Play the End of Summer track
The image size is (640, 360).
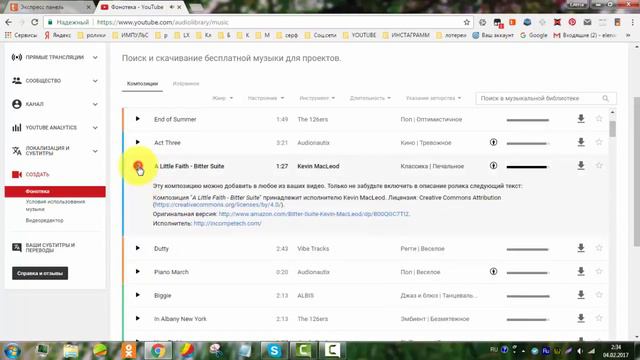click(138, 119)
